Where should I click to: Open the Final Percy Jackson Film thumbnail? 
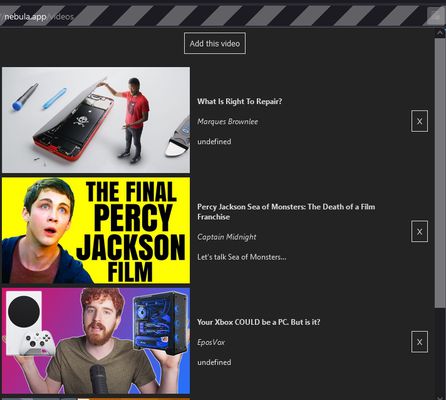point(96,230)
